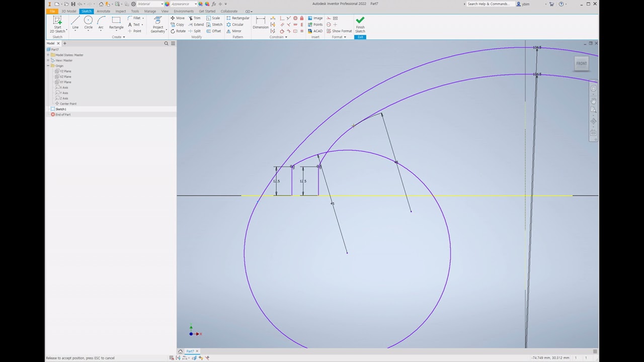
Task: Open the Part7 document tab
Action: click(x=190, y=351)
